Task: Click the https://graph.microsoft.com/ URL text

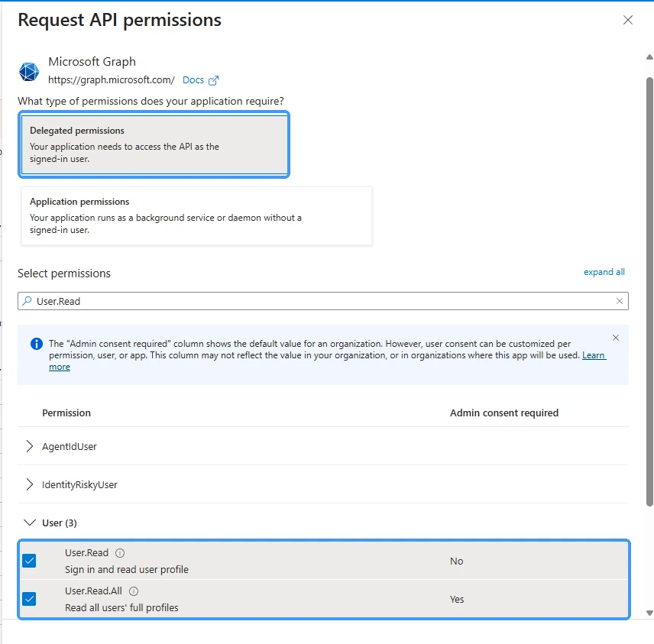Action: coord(112,80)
